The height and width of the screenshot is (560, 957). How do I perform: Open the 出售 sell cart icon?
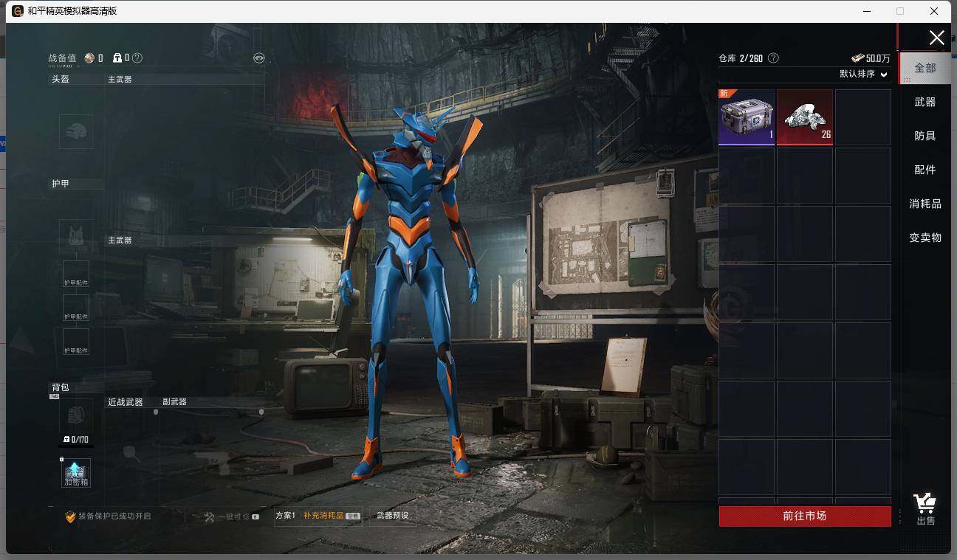pyautogui.click(x=925, y=509)
